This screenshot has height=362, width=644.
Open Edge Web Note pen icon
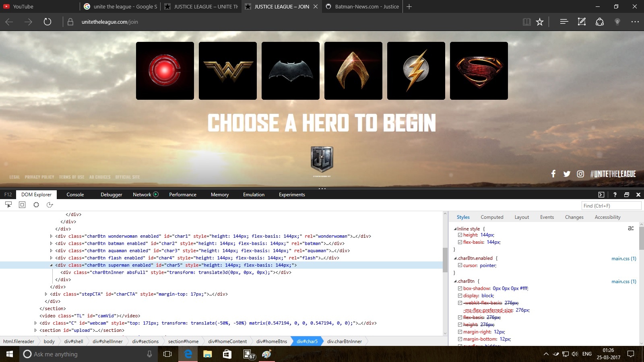582,22
